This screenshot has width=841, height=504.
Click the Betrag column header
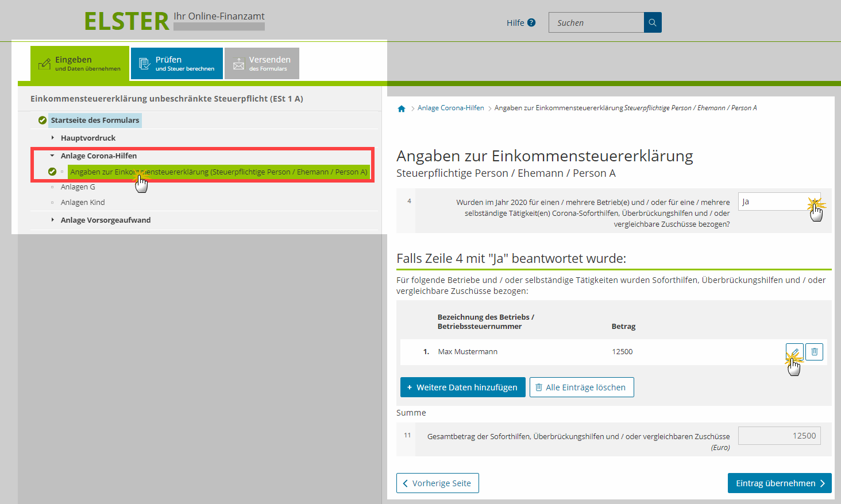point(624,326)
